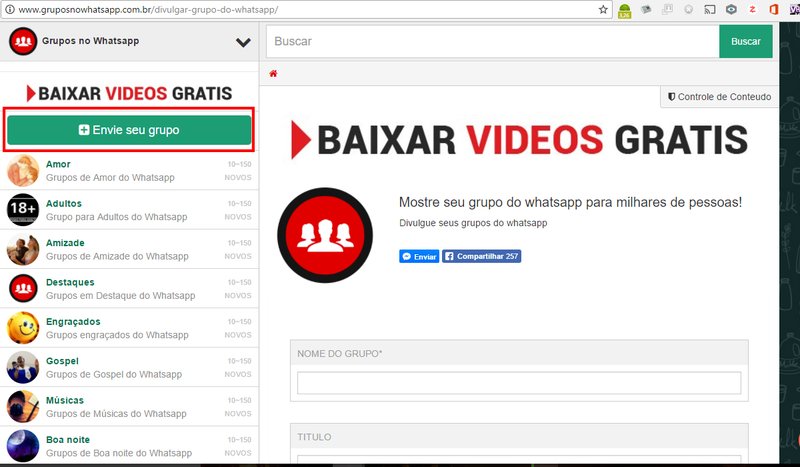Click the browser address bar URL
This screenshot has width=800, height=467.
148,10
